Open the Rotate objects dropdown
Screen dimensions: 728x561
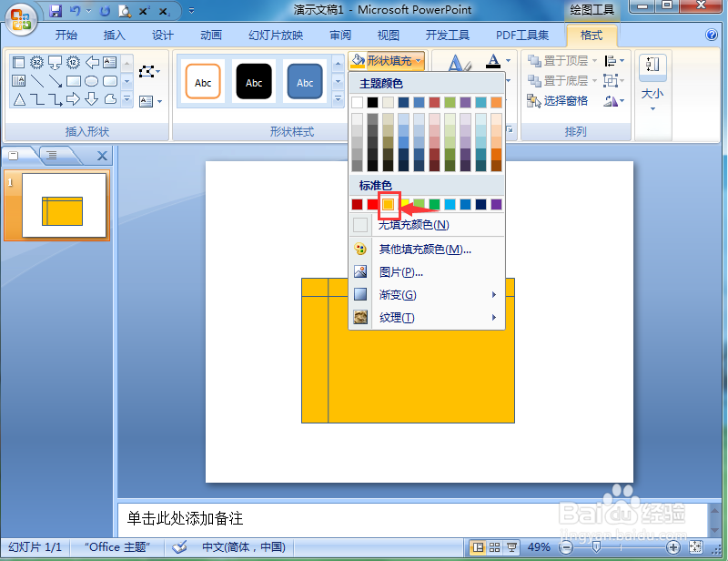click(x=613, y=100)
